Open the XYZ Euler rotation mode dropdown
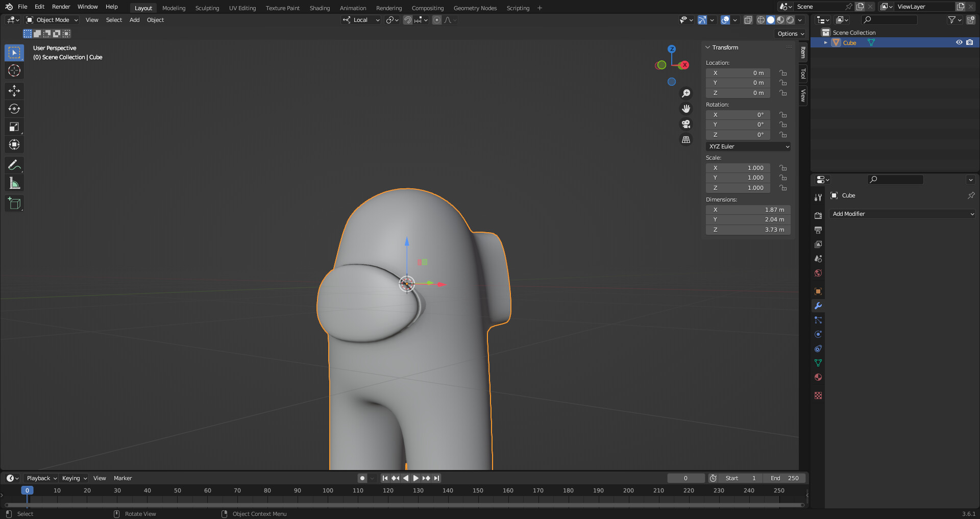Image resolution: width=980 pixels, height=519 pixels. [x=748, y=146]
